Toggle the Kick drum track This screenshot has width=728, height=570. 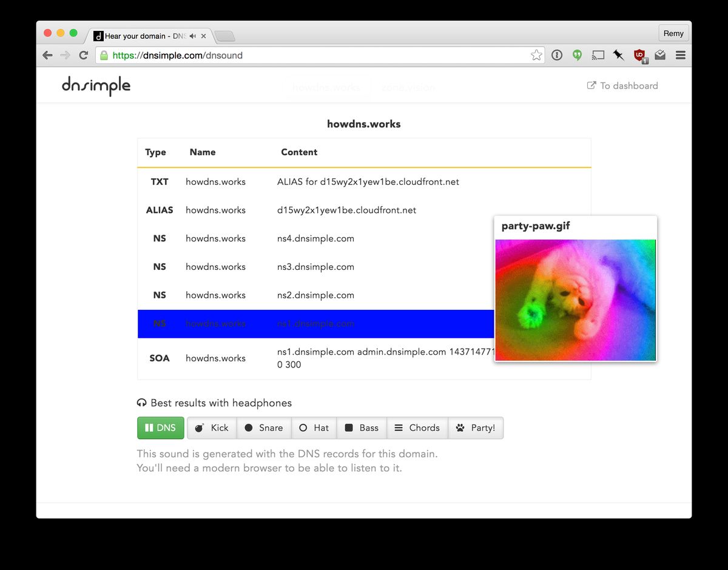[x=212, y=428]
